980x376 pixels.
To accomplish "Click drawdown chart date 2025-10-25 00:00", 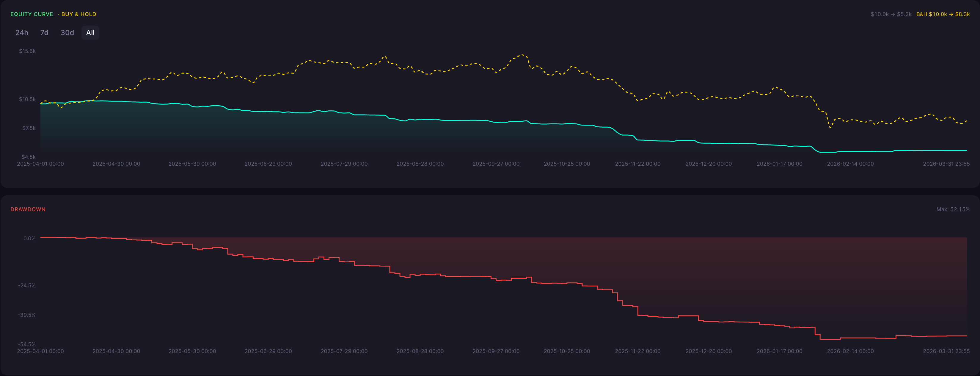I will pos(567,351).
